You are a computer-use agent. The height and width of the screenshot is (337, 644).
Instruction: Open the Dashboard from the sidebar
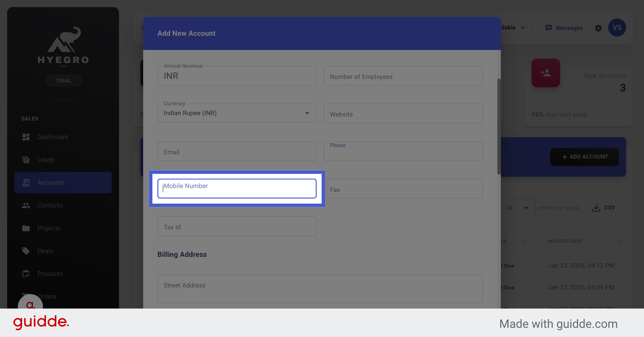(26, 137)
